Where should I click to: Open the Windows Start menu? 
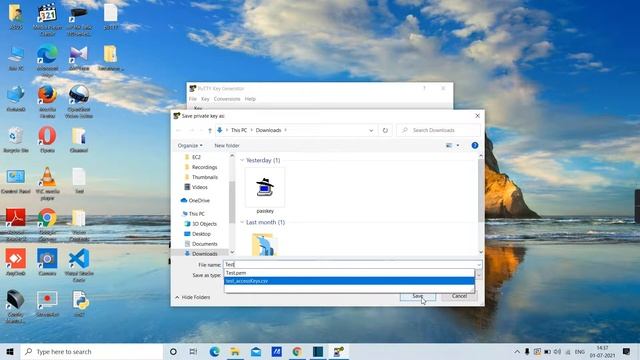pos(10,351)
